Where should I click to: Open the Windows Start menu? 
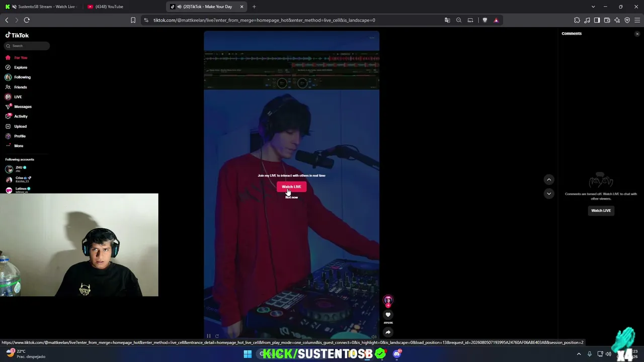click(x=248, y=354)
